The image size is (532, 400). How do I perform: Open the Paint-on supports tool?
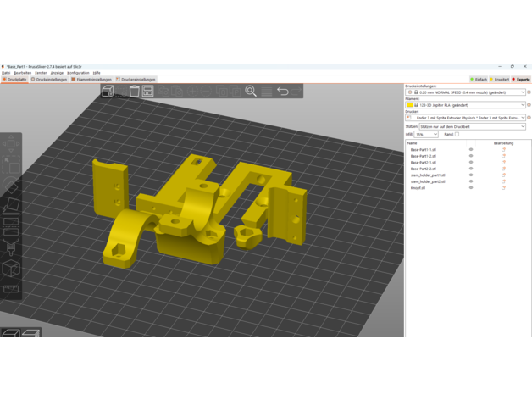(11, 247)
